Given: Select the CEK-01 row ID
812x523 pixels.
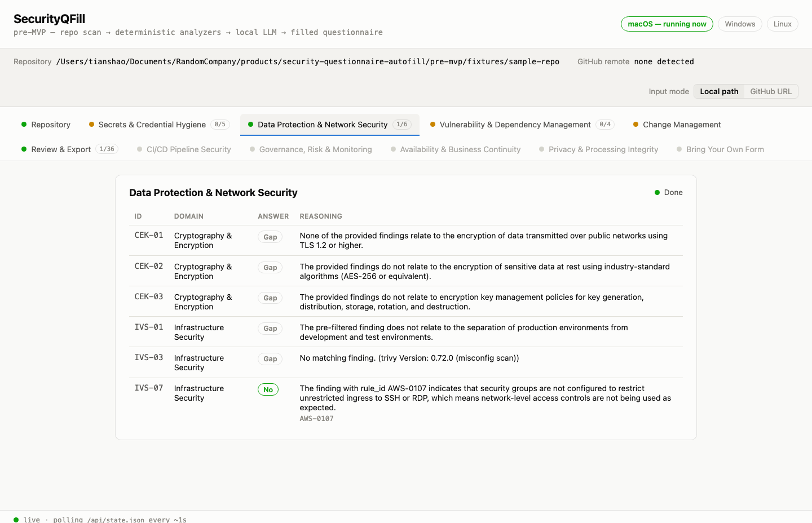Looking at the screenshot, I should pyautogui.click(x=149, y=235).
